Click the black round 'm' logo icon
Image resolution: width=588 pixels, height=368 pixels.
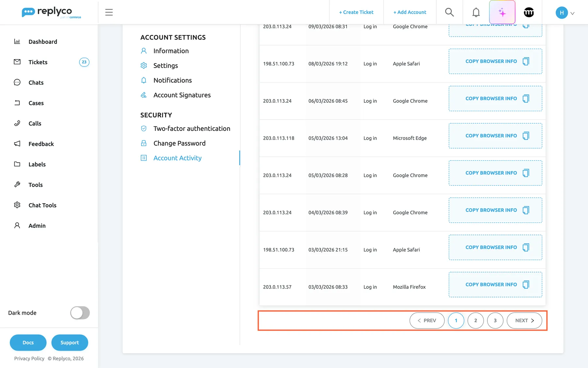[x=529, y=12]
